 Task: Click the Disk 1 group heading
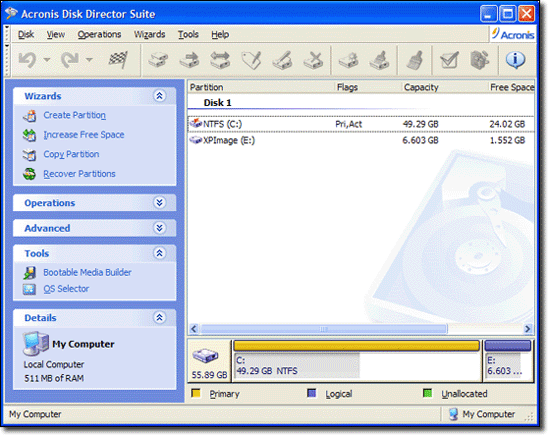click(x=217, y=103)
